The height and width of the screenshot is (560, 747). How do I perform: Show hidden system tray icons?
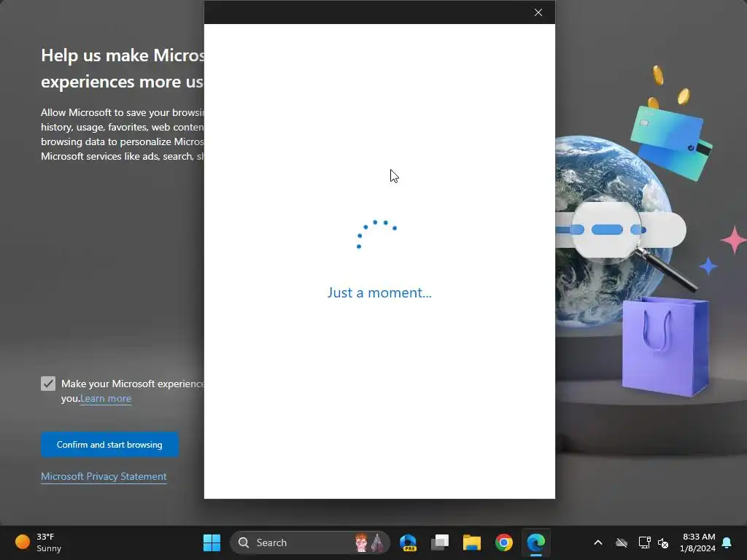(x=598, y=542)
